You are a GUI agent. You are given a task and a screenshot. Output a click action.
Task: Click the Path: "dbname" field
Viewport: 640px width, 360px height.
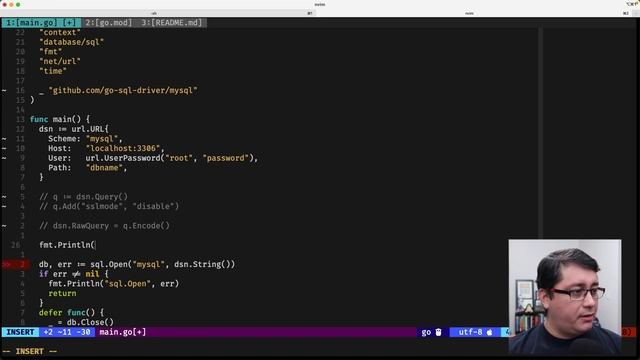(87, 168)
